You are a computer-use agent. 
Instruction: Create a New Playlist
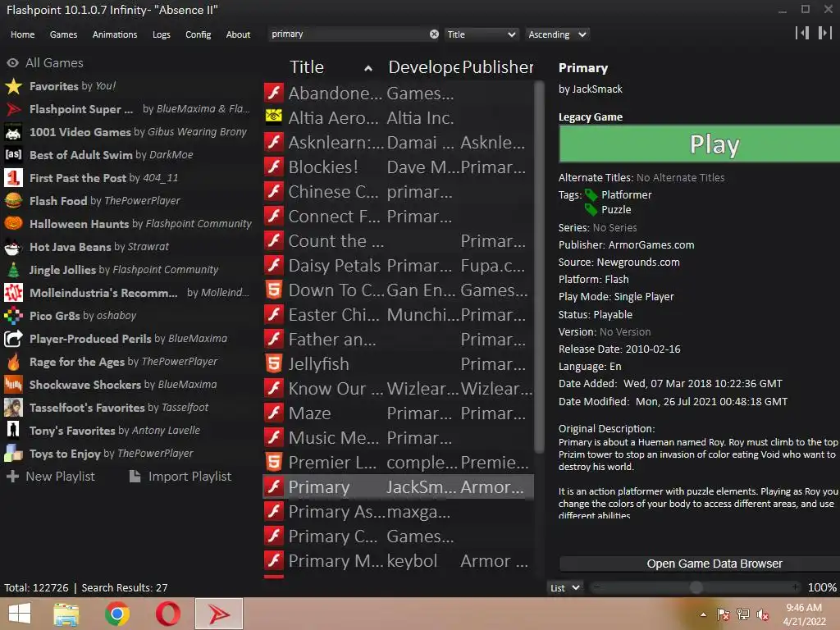tap(51, 477)
